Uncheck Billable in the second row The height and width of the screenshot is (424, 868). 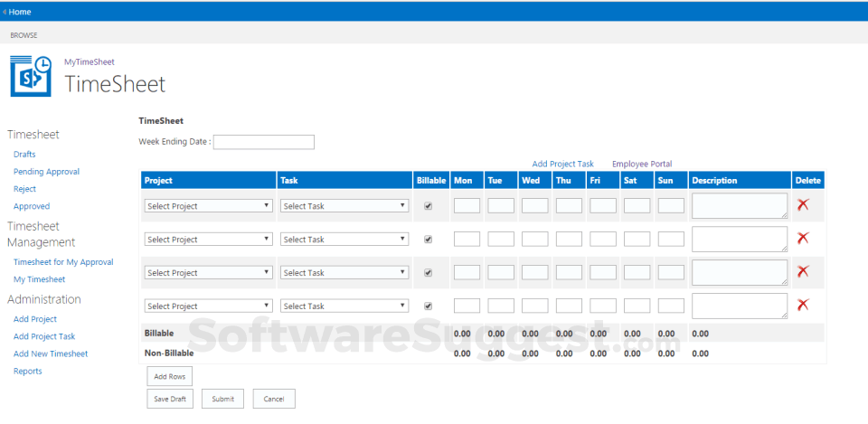428,240
